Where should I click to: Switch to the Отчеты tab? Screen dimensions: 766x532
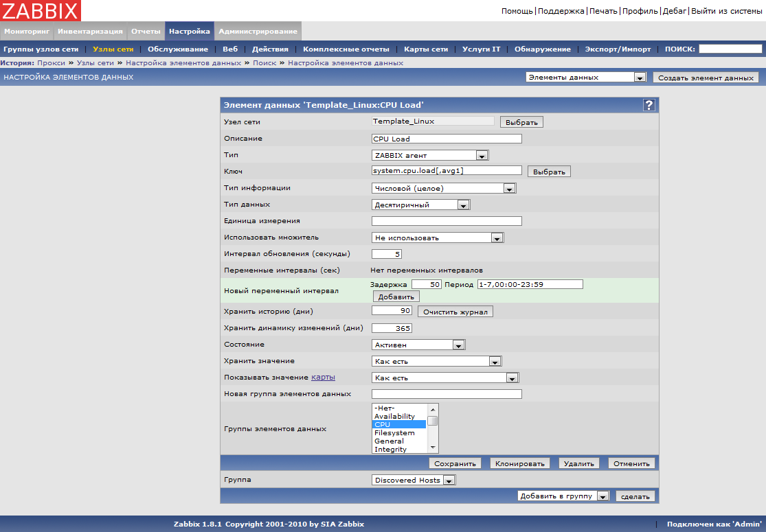(x=146, y=32)
